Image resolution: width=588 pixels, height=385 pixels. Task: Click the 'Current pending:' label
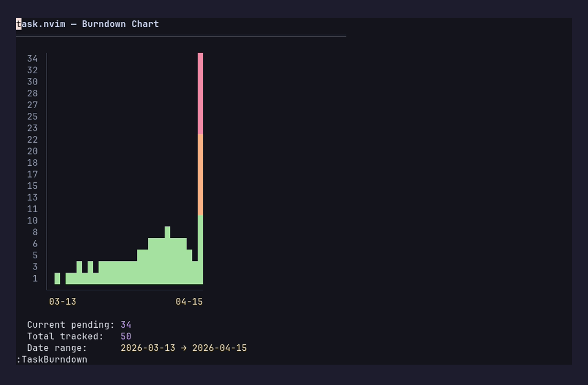pyautogui.click(x=71, y=325)
